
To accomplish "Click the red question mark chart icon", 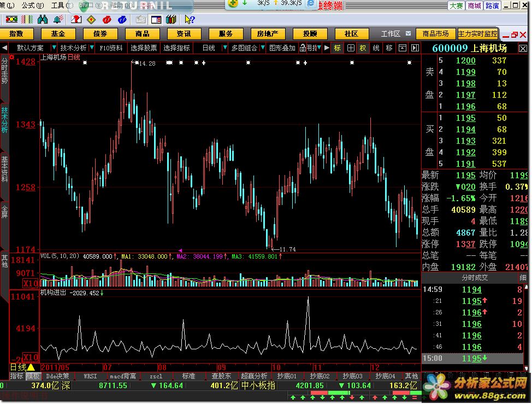I will coord(76,20).
